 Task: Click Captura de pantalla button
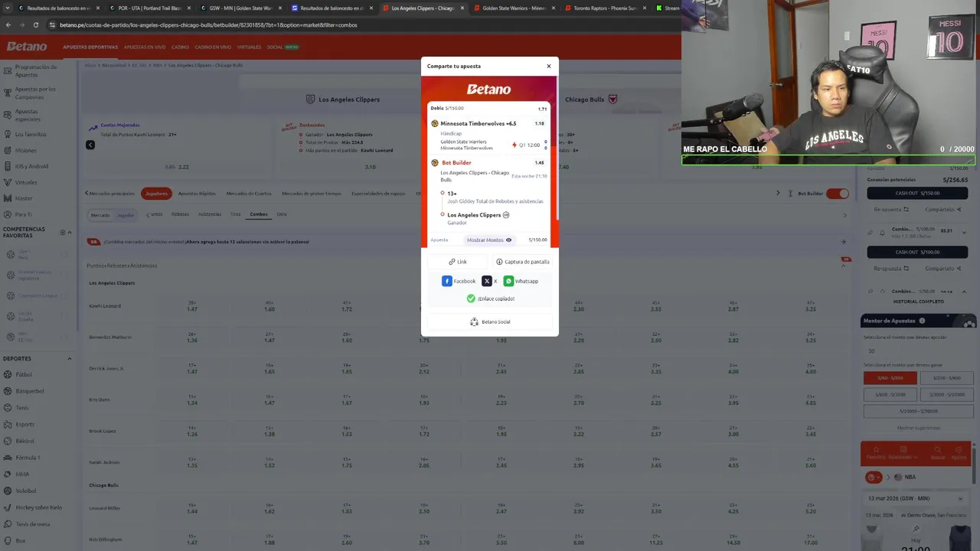pos(522,262)
